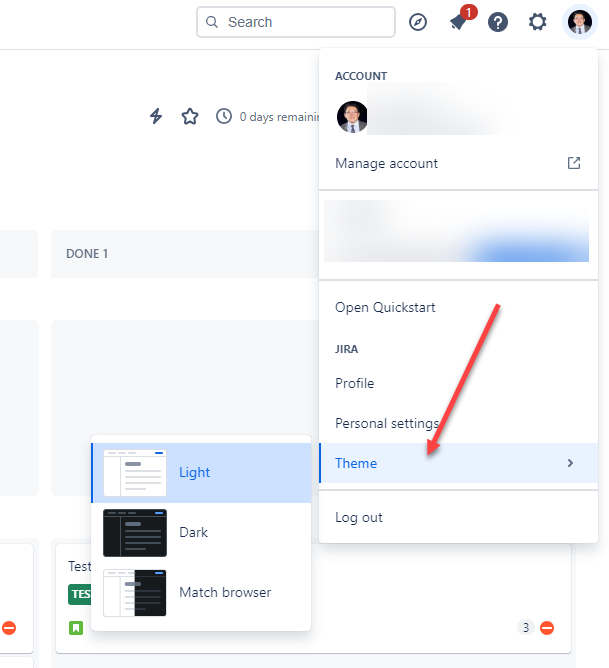
Task: Click the green story bookmark icon
Action: click(x=76, y=628)
